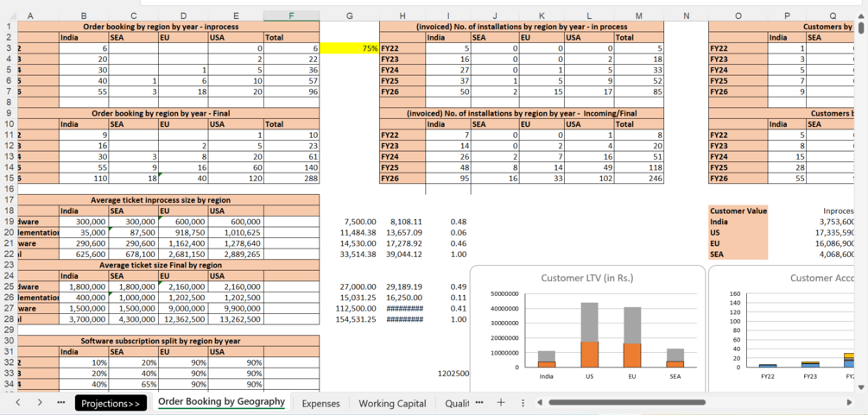Go to the previous sheet with the left arrow

(18, 403)
